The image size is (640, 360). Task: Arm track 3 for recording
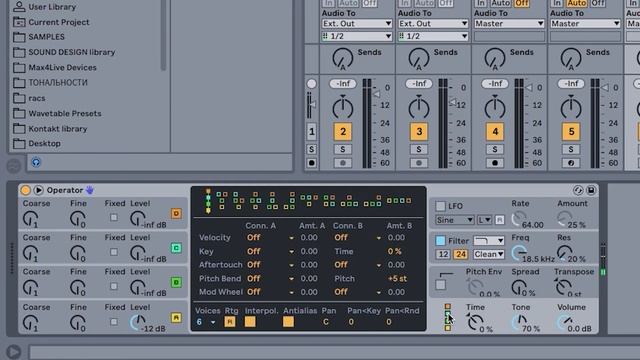419,163
